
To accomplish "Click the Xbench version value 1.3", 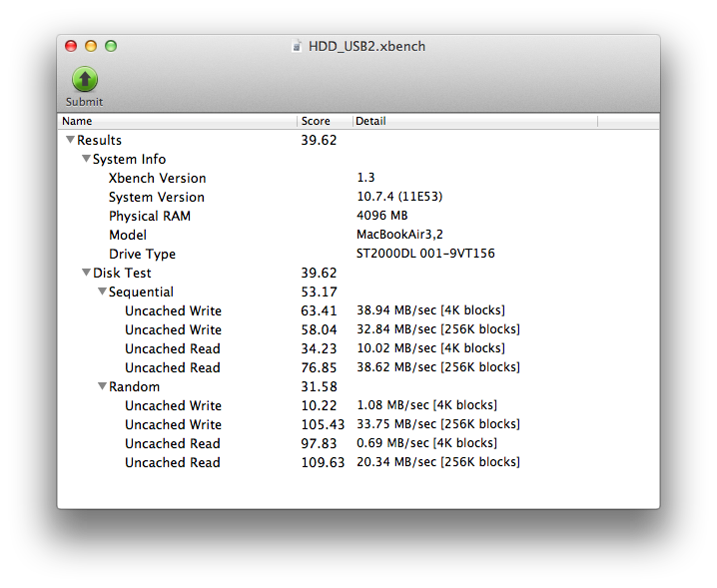I will [365, 178].
